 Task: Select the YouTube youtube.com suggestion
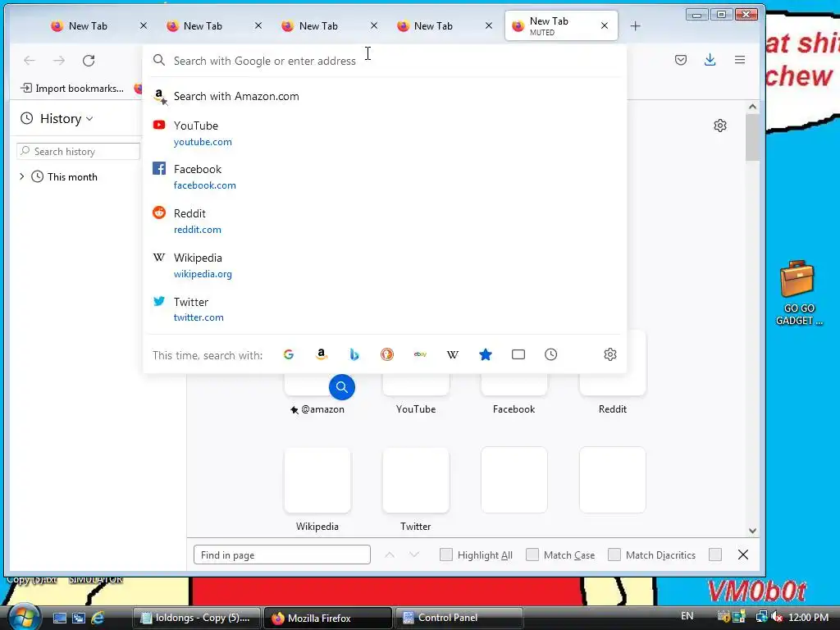385,133
